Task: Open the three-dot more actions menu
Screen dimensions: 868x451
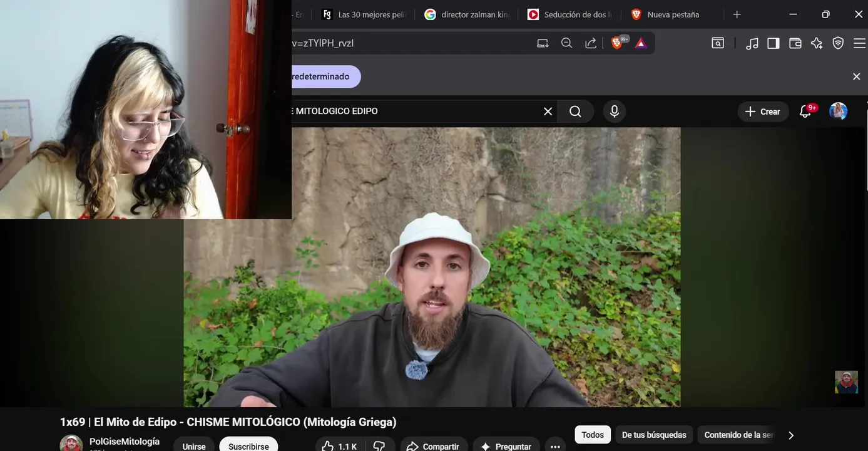Action: tap(555, 446)
